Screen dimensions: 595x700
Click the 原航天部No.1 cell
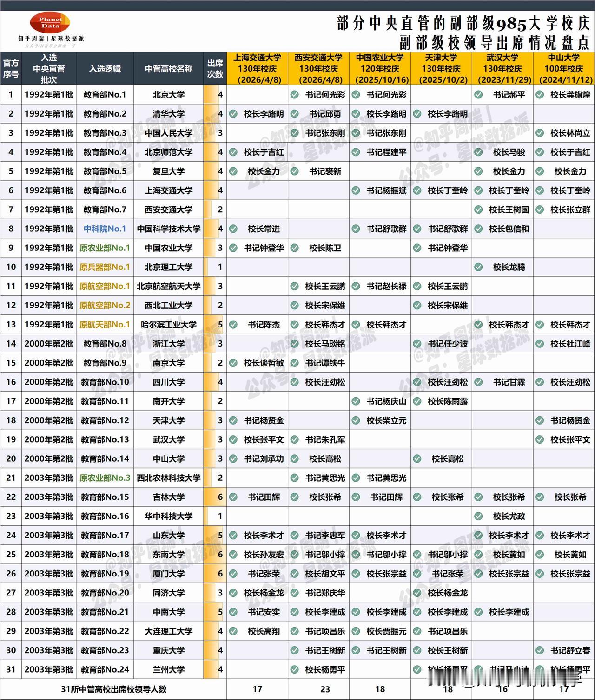coord(105,325)
